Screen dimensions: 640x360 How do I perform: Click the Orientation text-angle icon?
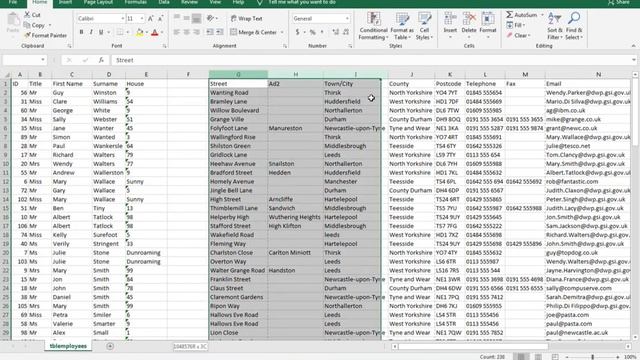coord(211,18)
